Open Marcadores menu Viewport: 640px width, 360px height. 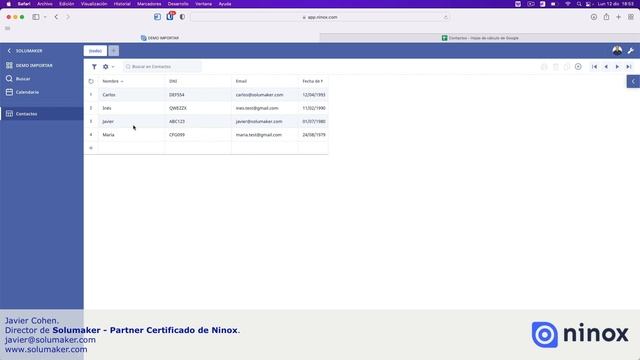point(149,4)
